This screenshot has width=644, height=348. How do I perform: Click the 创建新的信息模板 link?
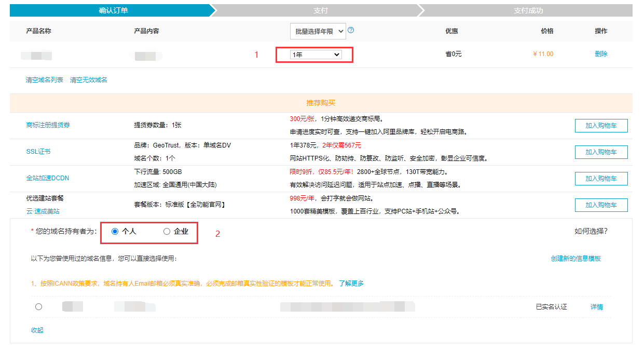(576, 259)
